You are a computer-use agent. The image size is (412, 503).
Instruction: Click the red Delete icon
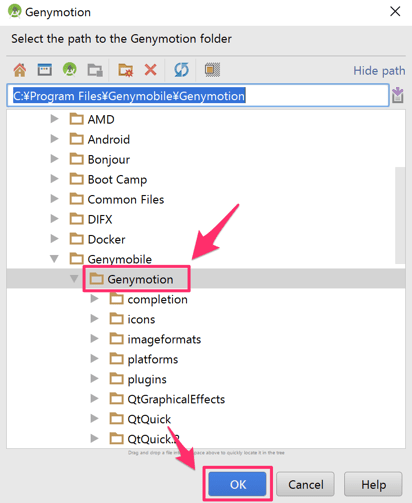pyautogui.click(x=151, y=70)
